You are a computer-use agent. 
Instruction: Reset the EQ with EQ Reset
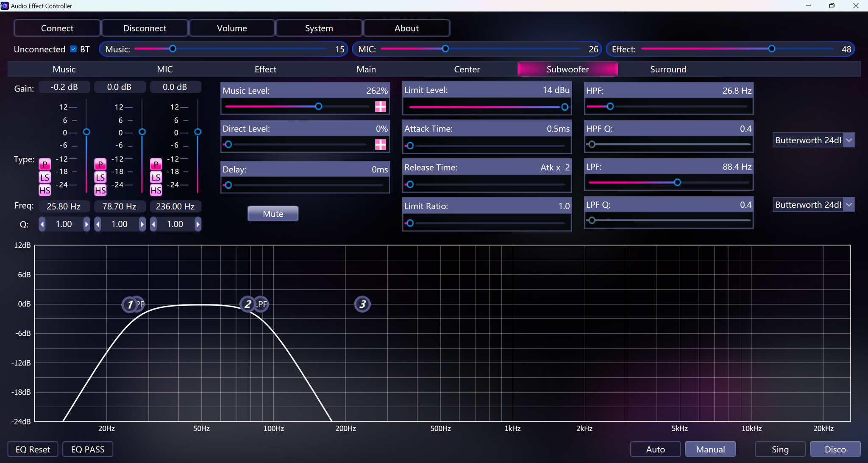[x=33, y=449]
